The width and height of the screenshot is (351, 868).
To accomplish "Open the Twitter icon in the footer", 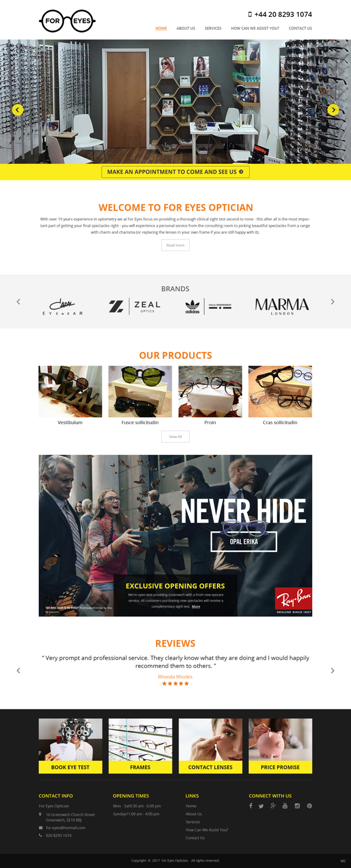I will point(261,806).
